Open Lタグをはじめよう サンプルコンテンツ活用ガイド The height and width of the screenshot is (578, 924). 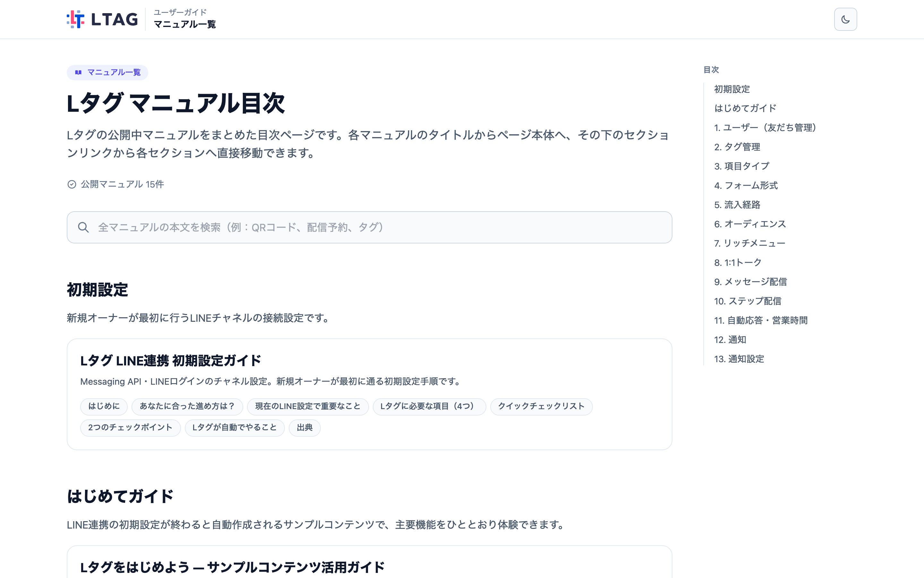click(232, 567)
